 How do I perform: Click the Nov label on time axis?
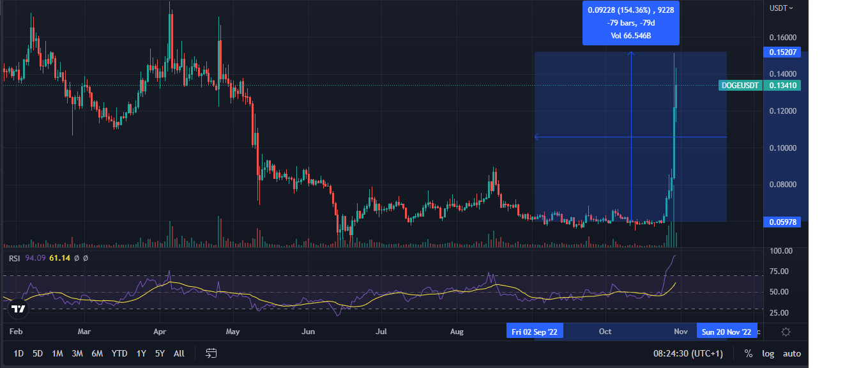681,332
